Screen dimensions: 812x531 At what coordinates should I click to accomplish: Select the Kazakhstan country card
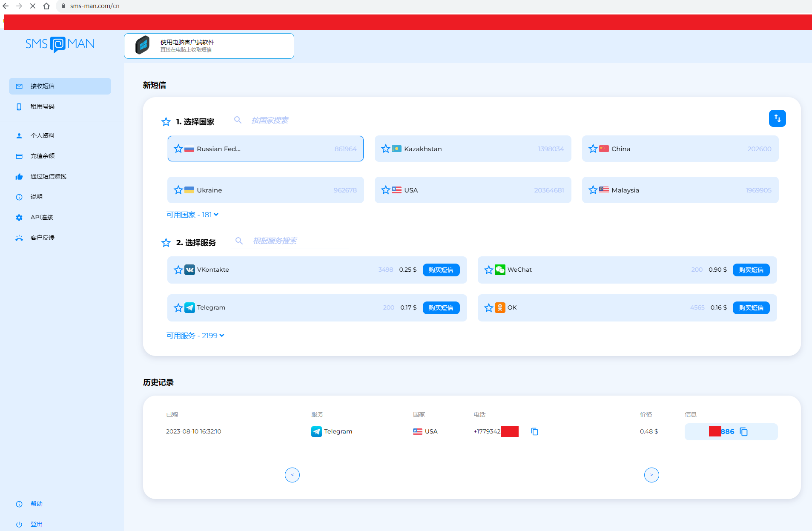473,149
